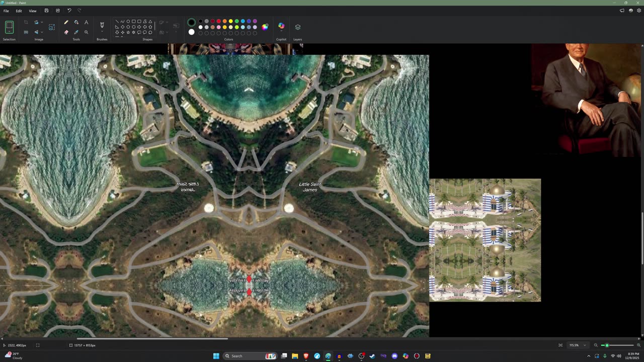This screenshot has height=362, width=644.
Task: Pick the green color swatch
Action: click(x=236, y=22)
